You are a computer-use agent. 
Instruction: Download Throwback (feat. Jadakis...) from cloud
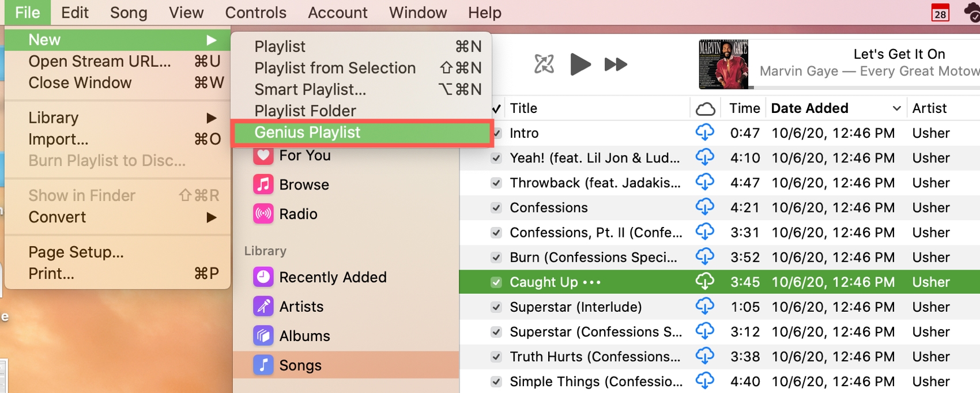(x=704, y=182)
